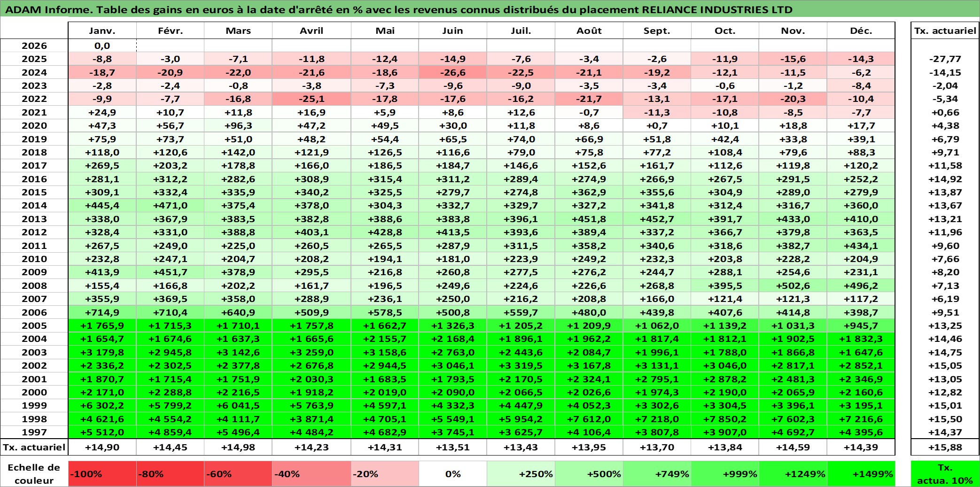Select the 'Tx. actuariel' column header at top right
This screenshot has height=487, width=980.
click(x=945, y=31)
